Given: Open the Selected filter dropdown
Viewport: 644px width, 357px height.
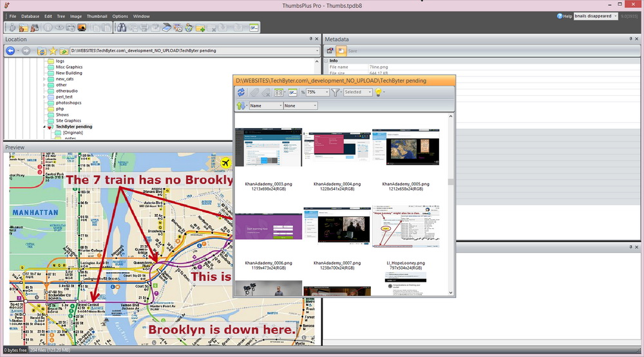Looking at the screenshot, I should coord(370,93).
